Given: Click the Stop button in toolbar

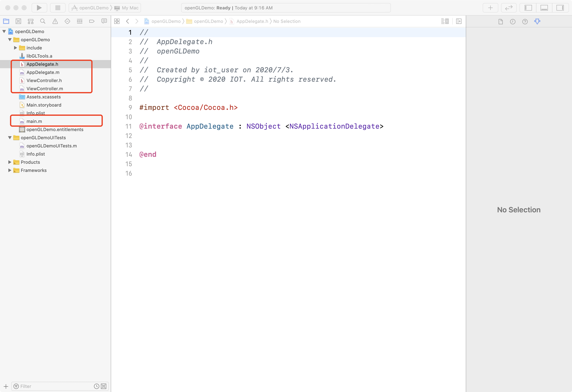Looking at the screenshot, I should 58,8.
